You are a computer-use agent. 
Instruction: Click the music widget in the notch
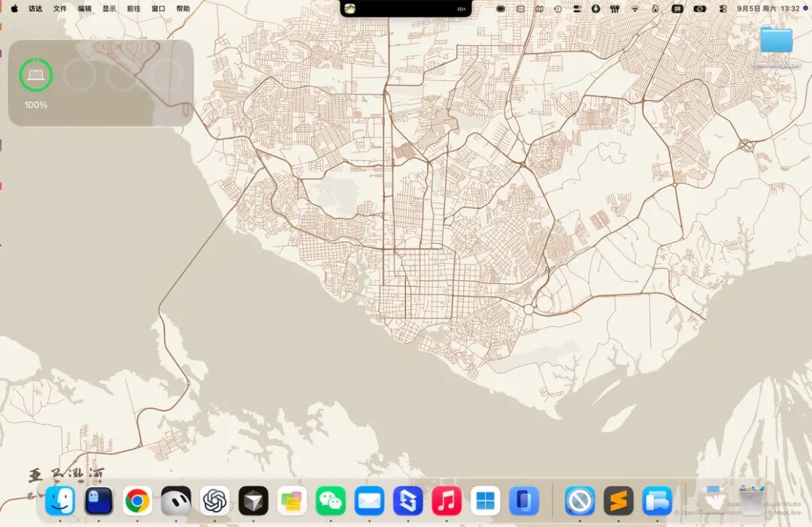click(405, 9)
